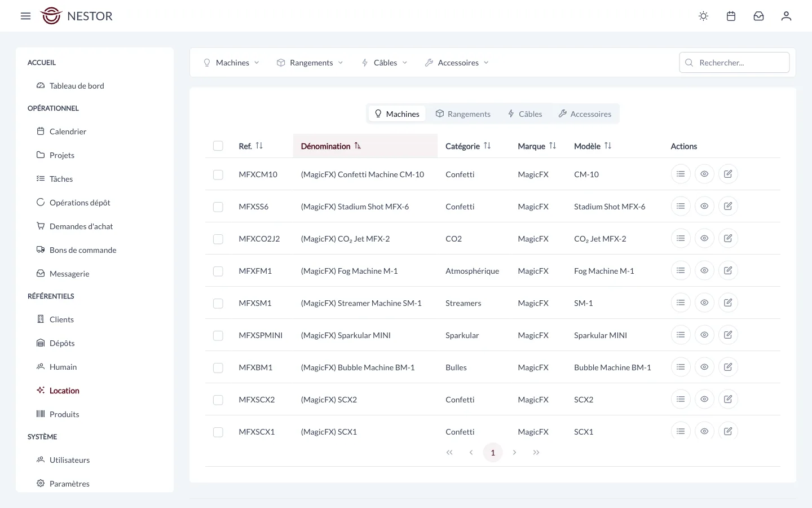Open list icon for Sparkular MINI row
Viewport: 812px width, 508px height.
coord(681,335)
